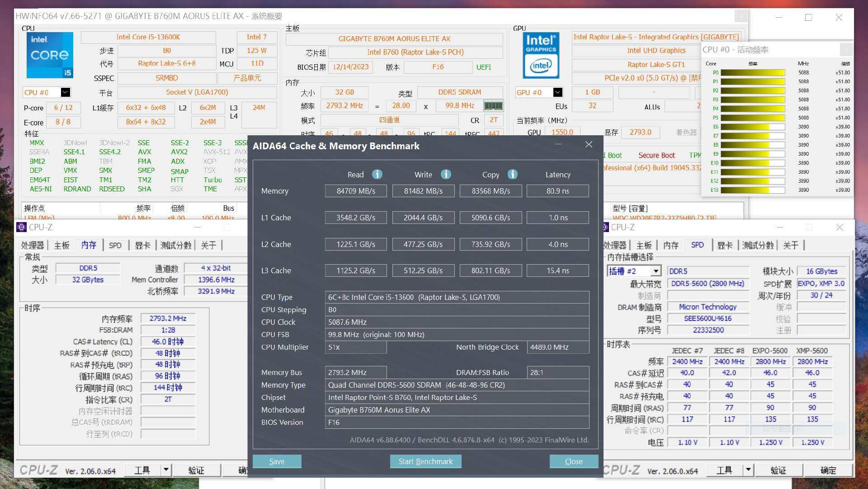Viewport: 868px width, 489px height.
Task: Click 工具 button in left CPU-Z
Action: tap(142, 470)
